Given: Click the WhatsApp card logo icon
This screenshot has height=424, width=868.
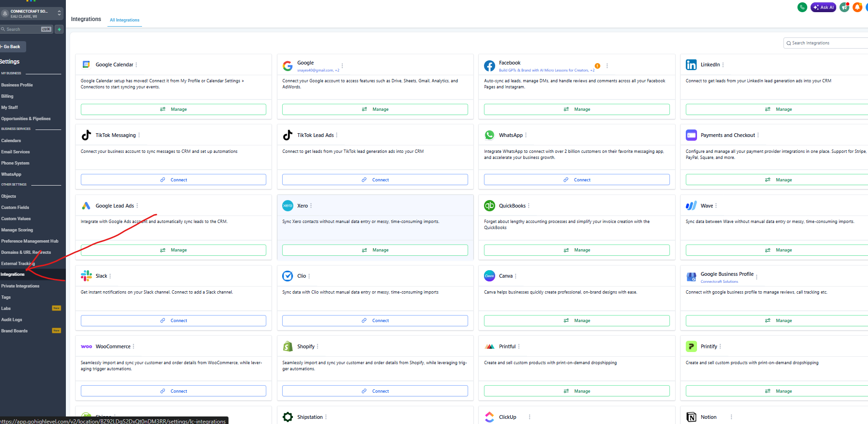Looking at the screenshot, I should pyautogui.click(x=490, y=135).
